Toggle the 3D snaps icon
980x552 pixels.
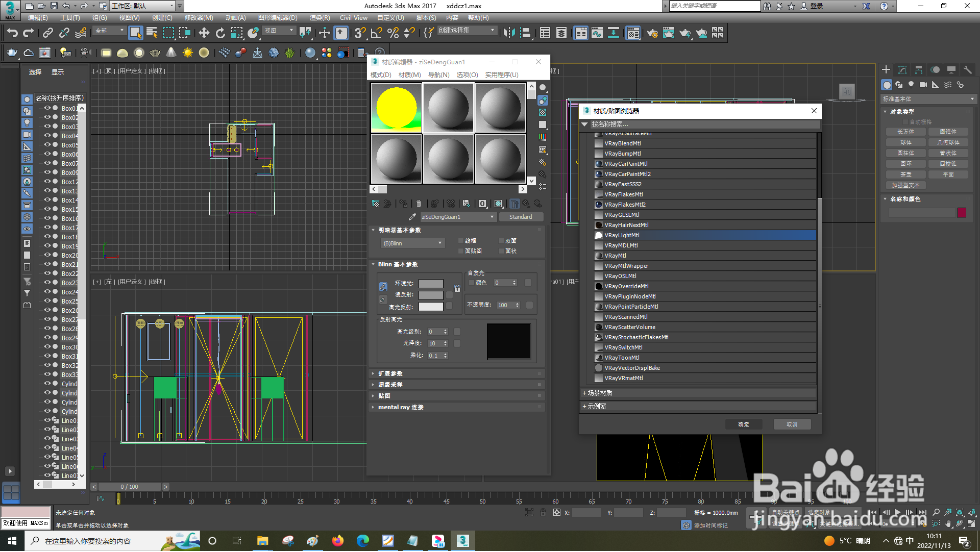coord(360,34)
